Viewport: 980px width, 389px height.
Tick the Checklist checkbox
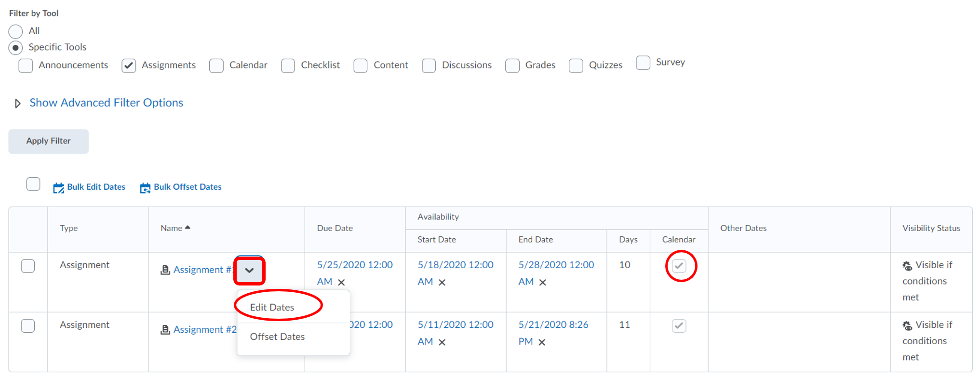pos(288,65)
